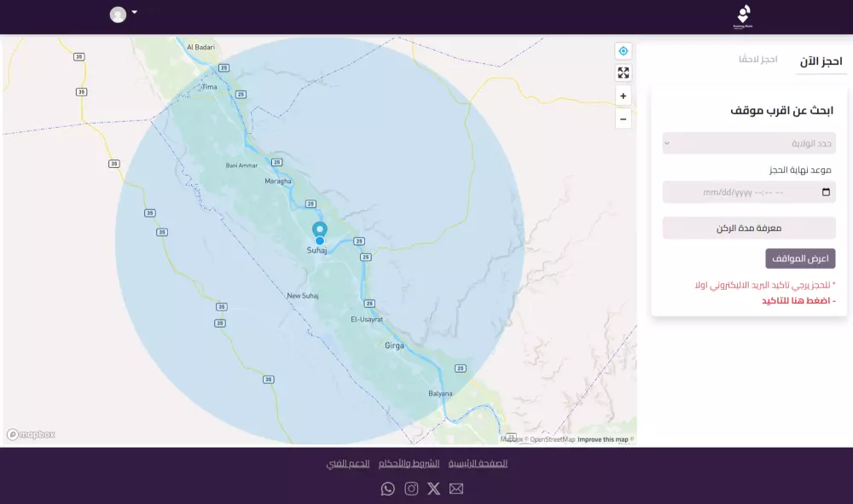Open the email envelope icon in footer
Screen dimensions: 853x504
pos(456,489)
